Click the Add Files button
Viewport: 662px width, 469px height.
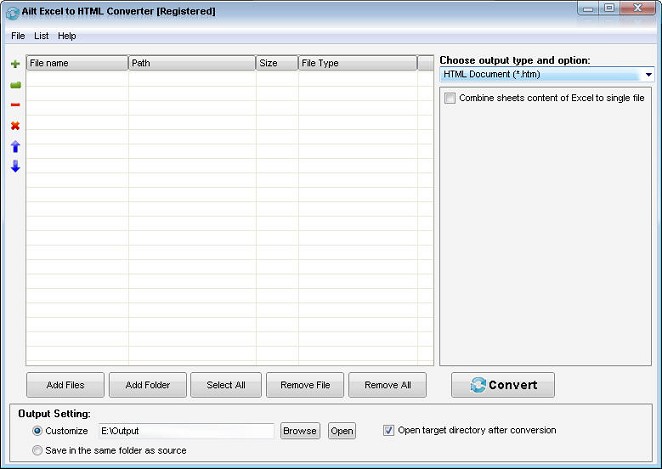(65, 385)
